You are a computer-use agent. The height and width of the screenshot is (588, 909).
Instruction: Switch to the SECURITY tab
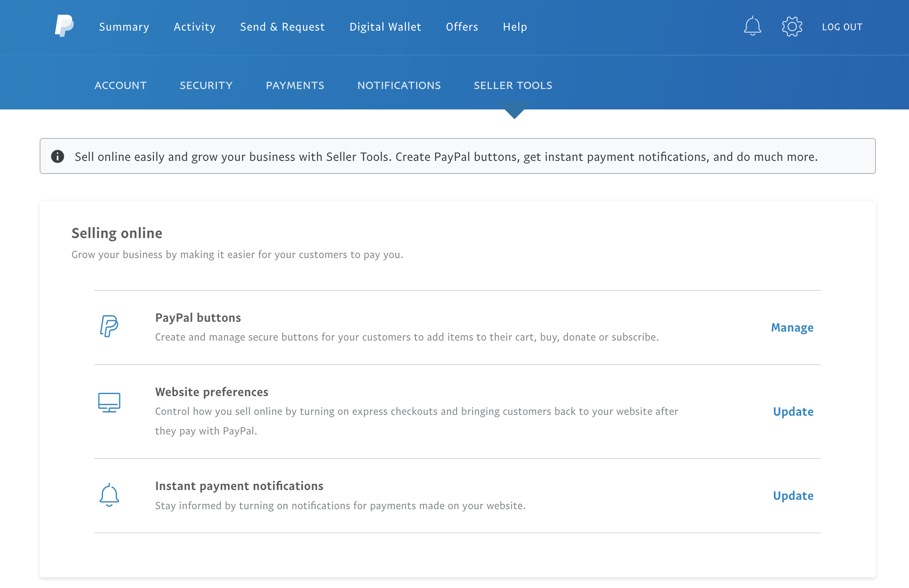(x=206, y=85)
